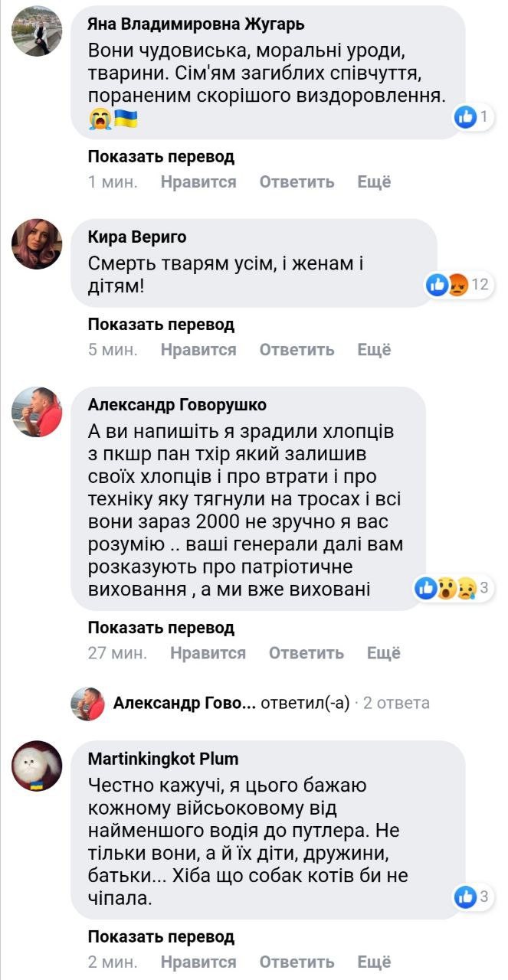This screenshot has width=508, height=980.
Task: Expand the 2 replies from Александр Гово...
Action: (x=396, y=703)
